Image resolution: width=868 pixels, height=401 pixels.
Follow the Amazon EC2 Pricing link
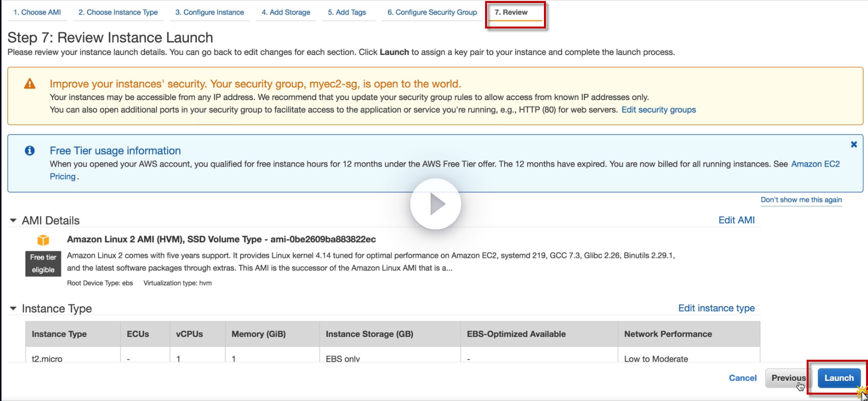[815, 164]
